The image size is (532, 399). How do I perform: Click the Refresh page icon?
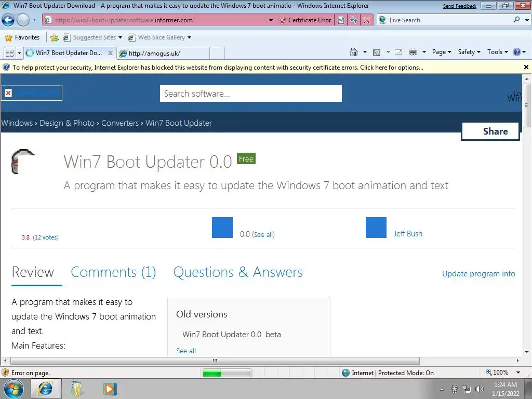point(354,20)
